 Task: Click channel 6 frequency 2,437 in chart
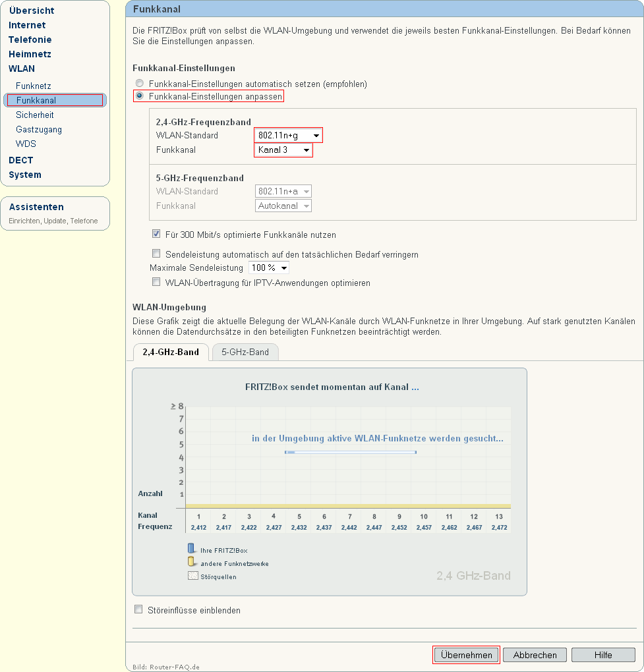coord(324,528)
